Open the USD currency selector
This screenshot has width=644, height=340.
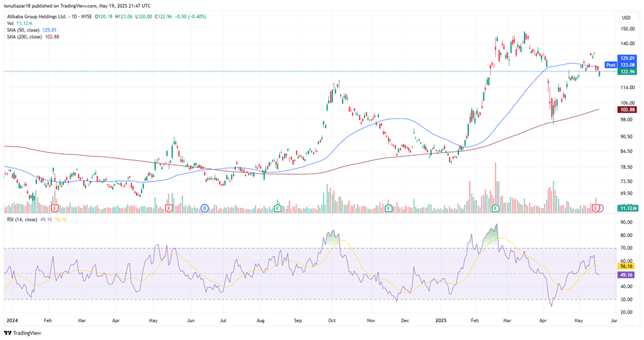626,17
